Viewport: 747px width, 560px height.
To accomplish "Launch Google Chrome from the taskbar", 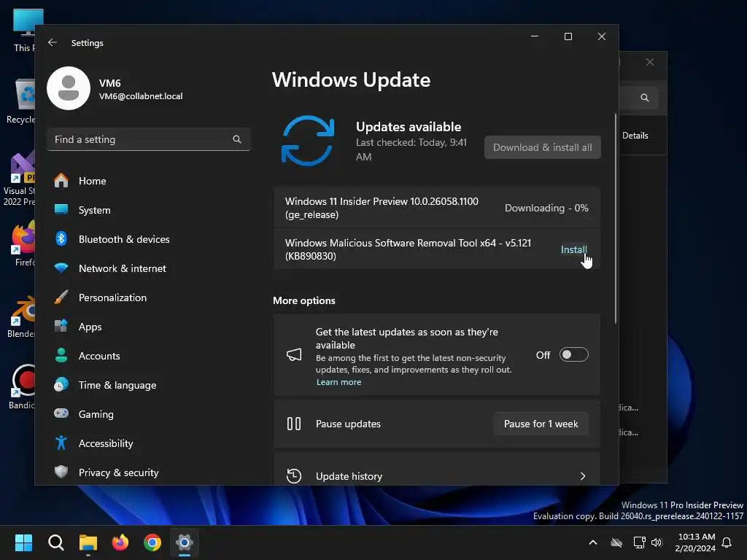I will [x=152, y=542].
